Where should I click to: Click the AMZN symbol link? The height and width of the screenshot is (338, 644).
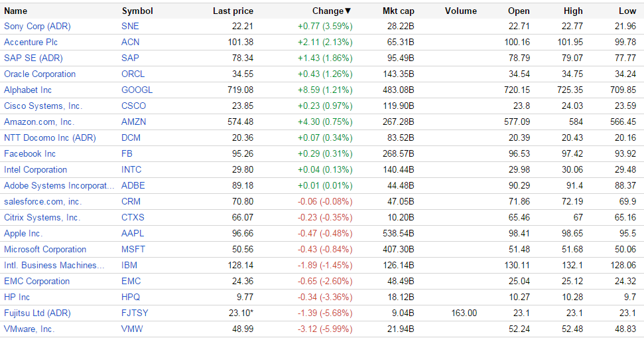[134, 122]
